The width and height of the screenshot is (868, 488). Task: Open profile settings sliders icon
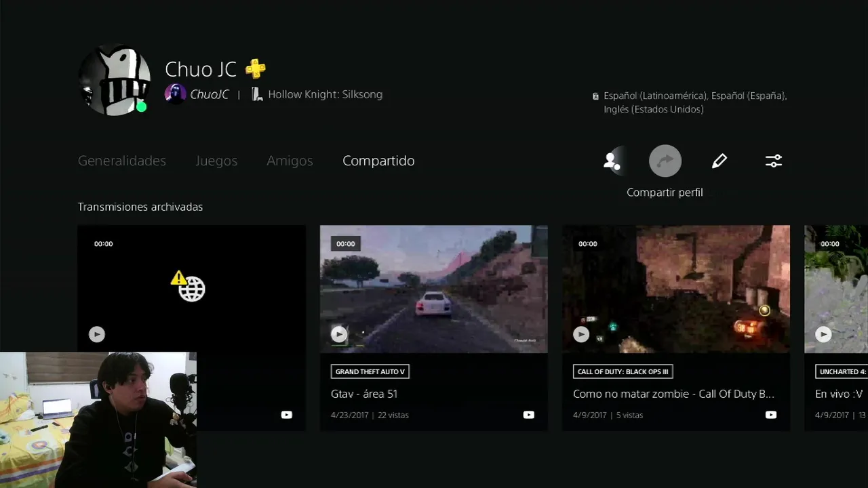click(x=774, y=161)
